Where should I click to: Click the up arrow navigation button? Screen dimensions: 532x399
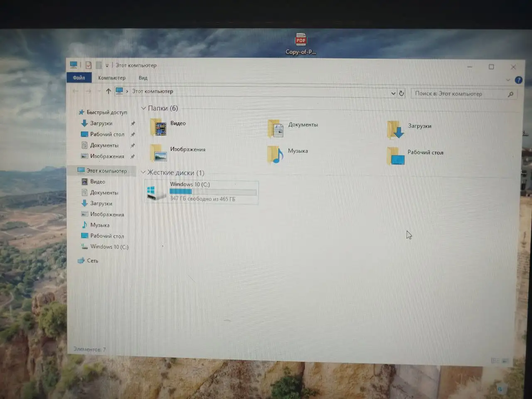108,91
